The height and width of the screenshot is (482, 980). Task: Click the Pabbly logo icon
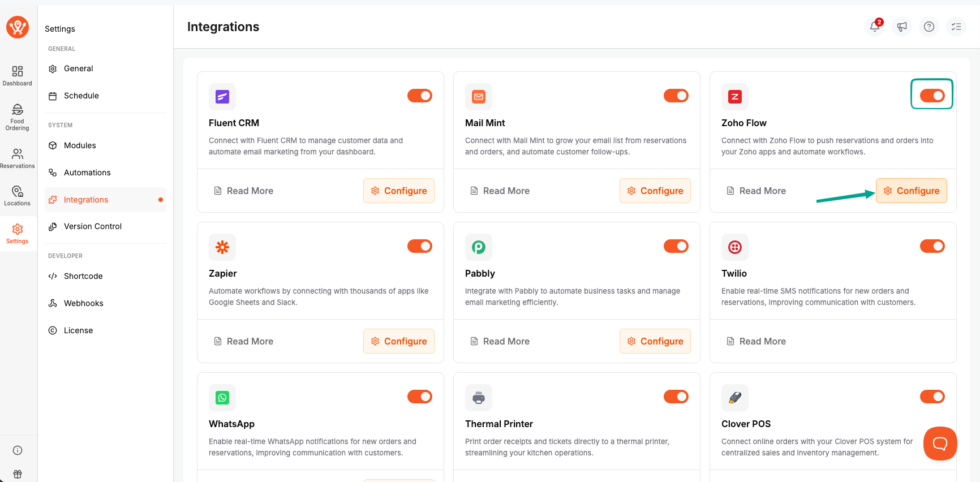[x=479, y=247]
